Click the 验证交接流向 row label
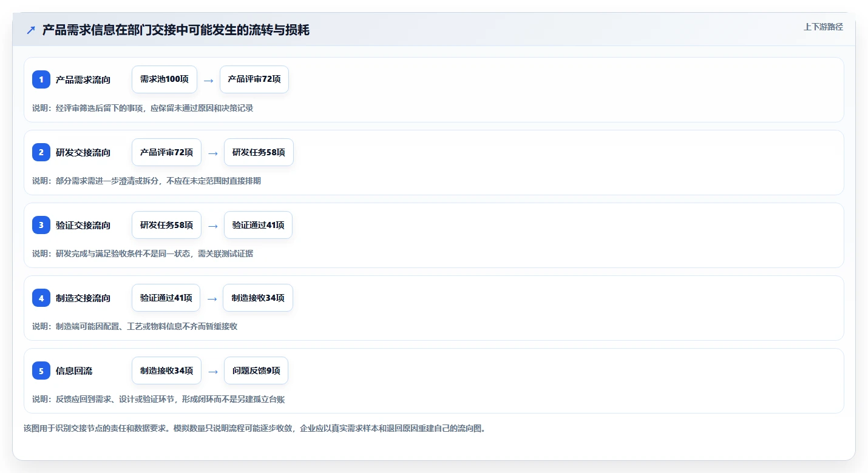Image resolution: width=868 pixels, height=473 pixels. pyautogui.click(x=83, y=225)
